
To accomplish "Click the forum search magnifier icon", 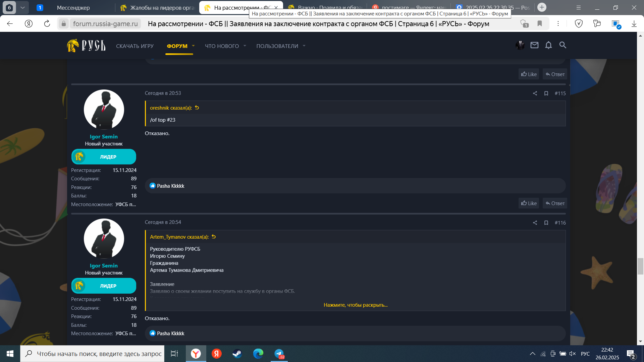I will (x=563, y=45).
